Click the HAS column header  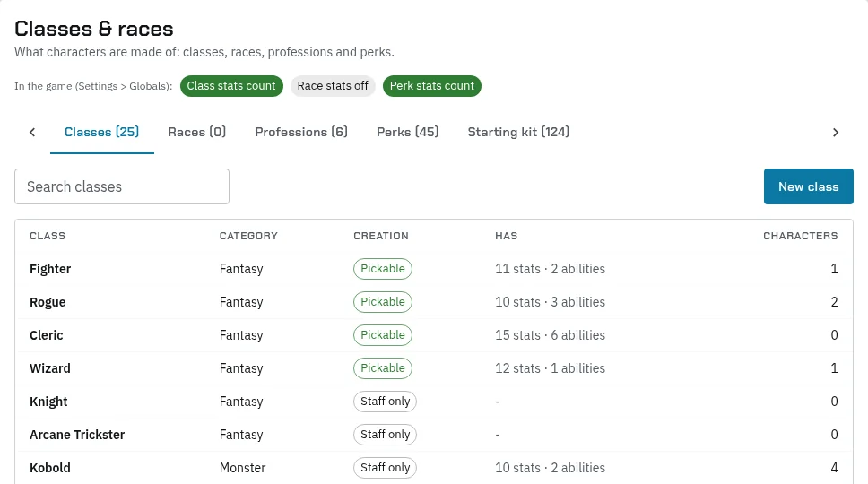pyautogui.click(x=506, y=236)
